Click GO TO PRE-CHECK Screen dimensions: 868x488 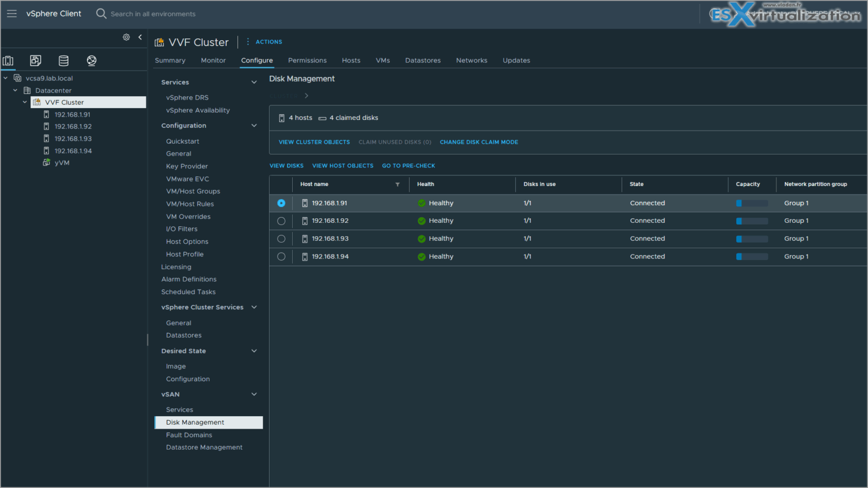pyautogui.click(x=409, y=165)
